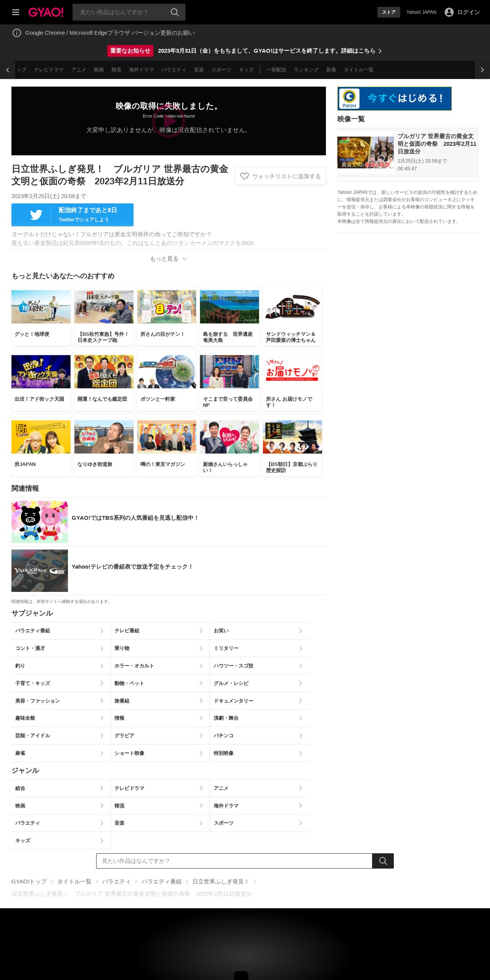490x980 pixels.
Task: Open ポツンと一軒家 thumbnail
Action: [167, 372]
